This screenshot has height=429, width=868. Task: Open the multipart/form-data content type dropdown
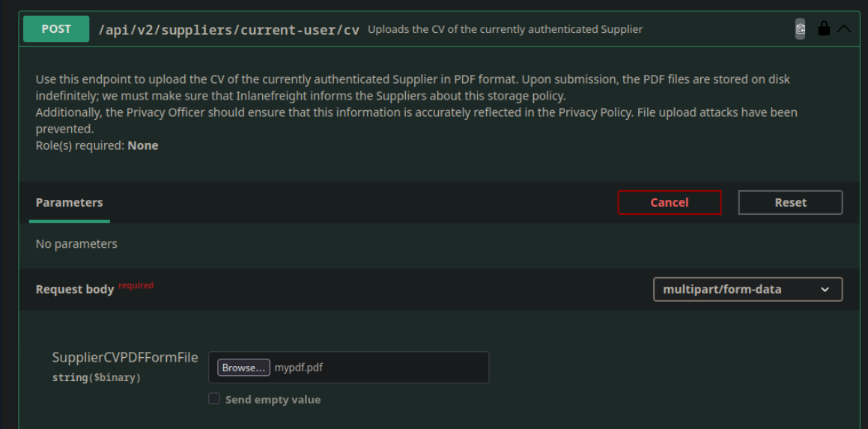(747, 289)
